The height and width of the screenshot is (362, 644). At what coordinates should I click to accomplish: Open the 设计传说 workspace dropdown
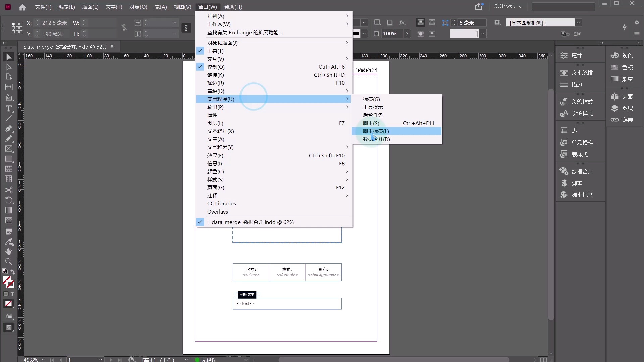pyautogui.click(x=508, y=6)
